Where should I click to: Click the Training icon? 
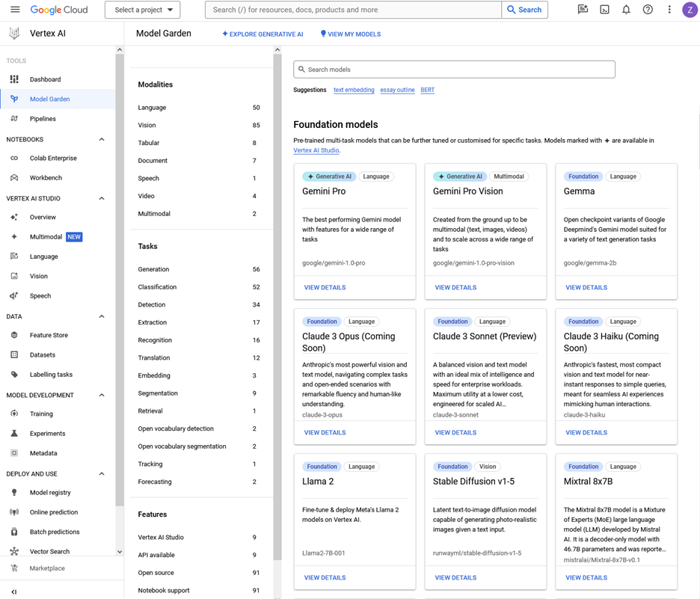click(14, 414)
